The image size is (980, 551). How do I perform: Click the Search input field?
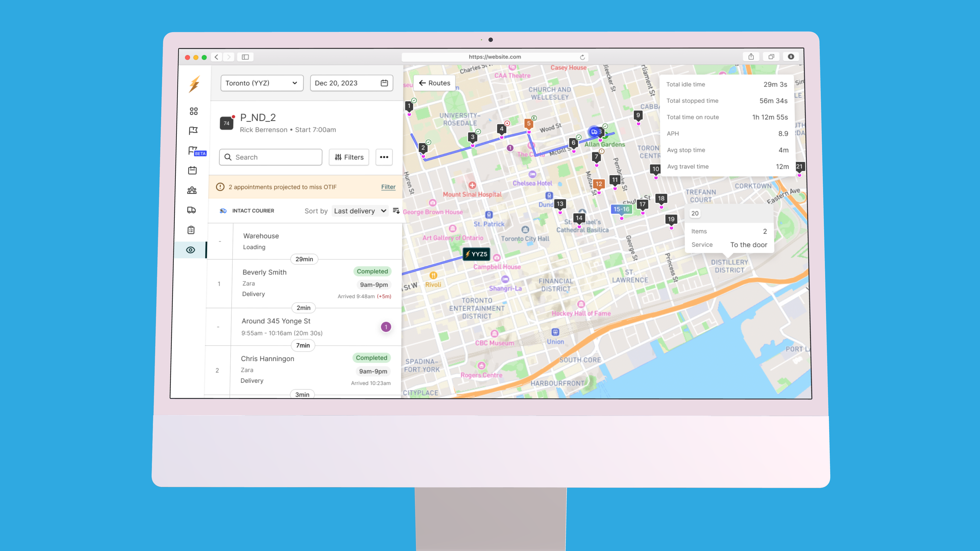point(271,157)
